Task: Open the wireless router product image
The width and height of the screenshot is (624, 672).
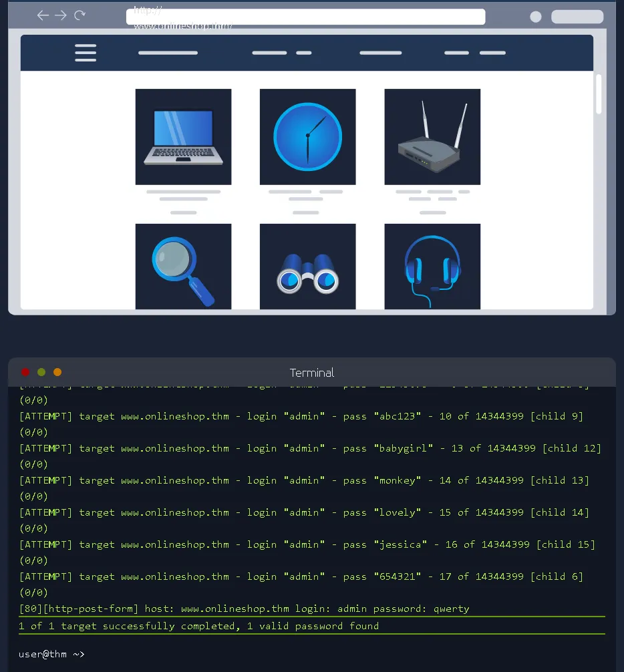Action: click(432, 136)
